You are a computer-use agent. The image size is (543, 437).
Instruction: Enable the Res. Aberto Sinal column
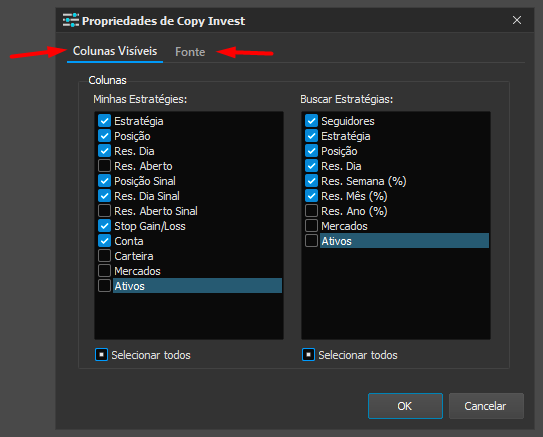coord(104,211)
